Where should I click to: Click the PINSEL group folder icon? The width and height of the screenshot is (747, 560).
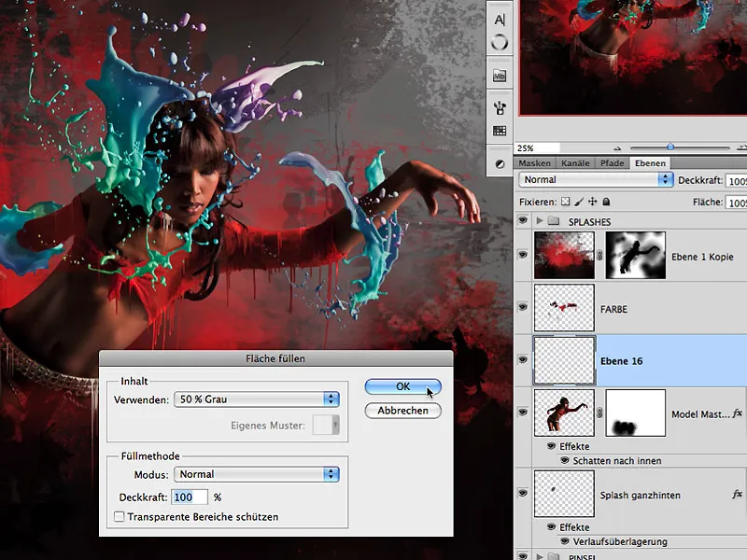(553, 556)
